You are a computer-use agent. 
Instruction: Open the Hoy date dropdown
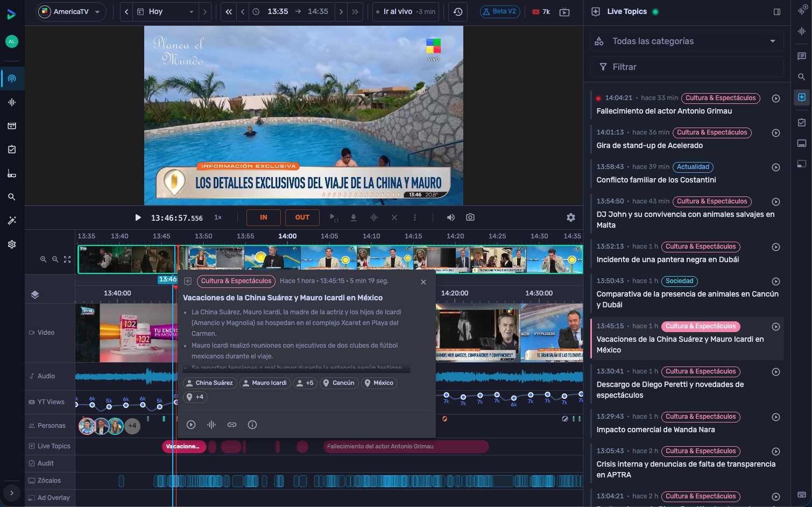coord(166,11)
